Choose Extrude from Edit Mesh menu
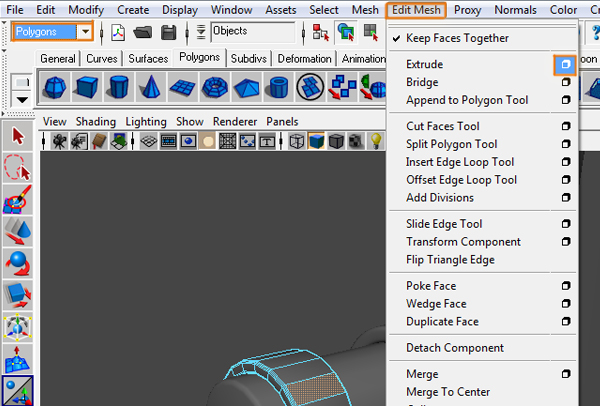 (x=424, y=64)
